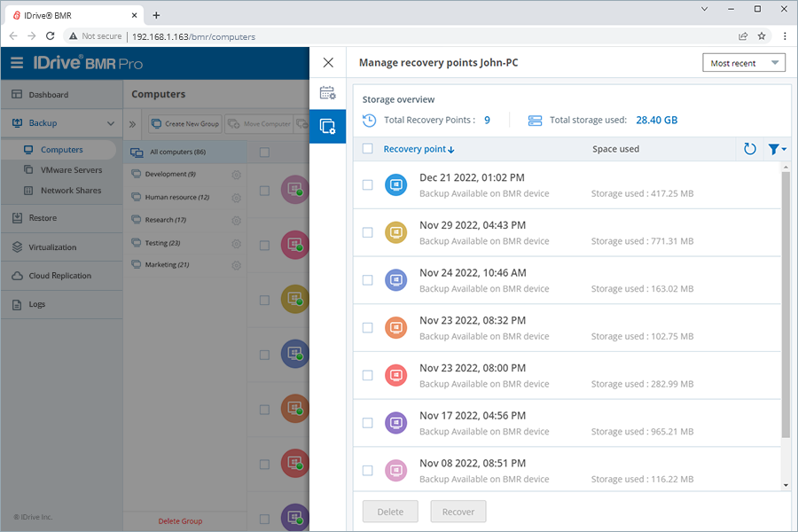This screenshot has width=798, height=532.
Task: Expand the groups panel double-chevron
Action: point(132,124)
